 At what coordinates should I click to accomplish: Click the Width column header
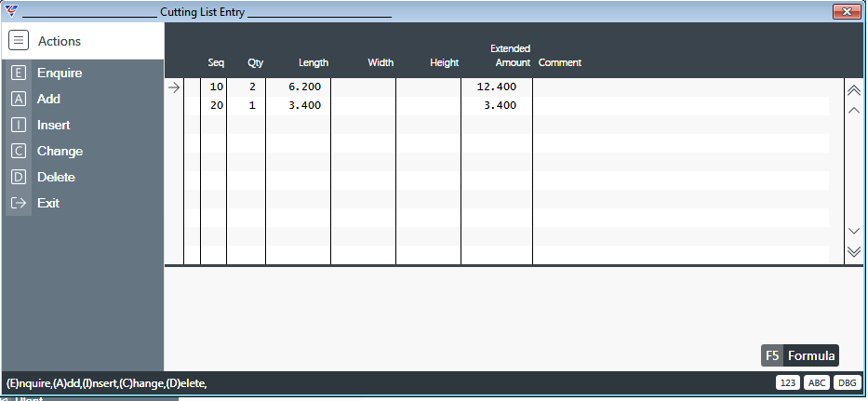[x=381, y=62]
